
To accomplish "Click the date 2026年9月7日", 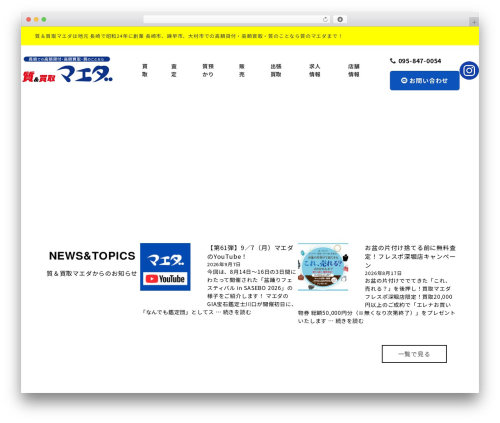I will 224,264.
